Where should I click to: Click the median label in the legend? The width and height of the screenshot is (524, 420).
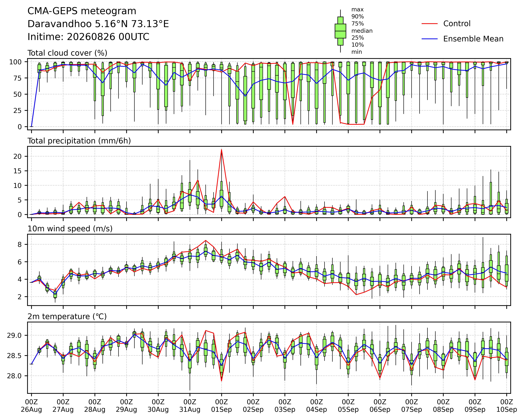pyautogui.click(x=362, y=31)
